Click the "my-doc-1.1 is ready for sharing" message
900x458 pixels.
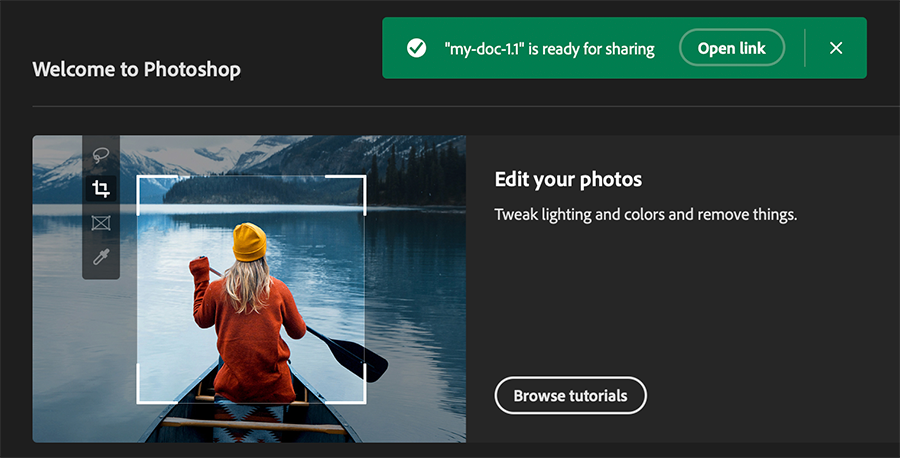[549, 48]
